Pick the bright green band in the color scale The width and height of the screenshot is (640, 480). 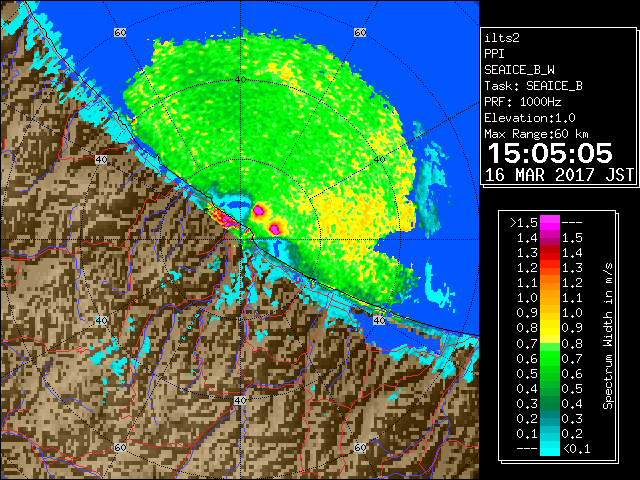(x=550, y=359)
